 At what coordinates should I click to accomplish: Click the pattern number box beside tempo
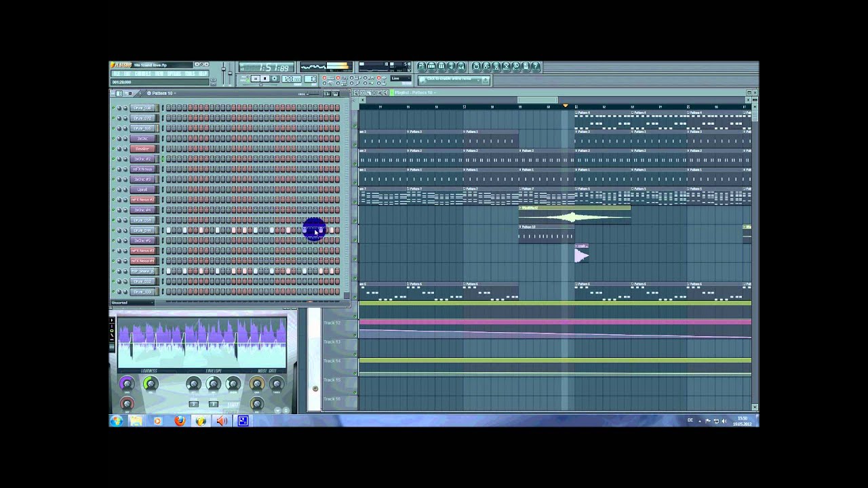pos(311,79)
